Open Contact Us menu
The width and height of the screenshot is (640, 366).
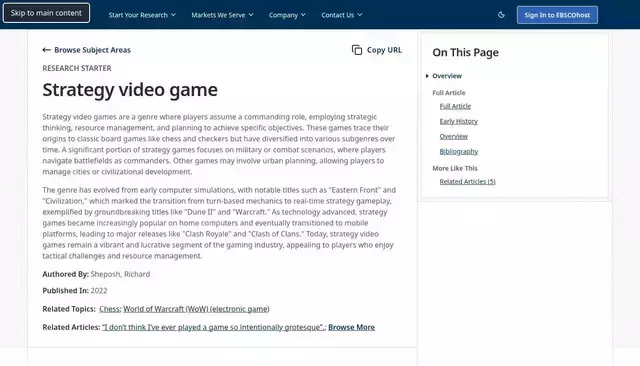click(x=342, y=15)
